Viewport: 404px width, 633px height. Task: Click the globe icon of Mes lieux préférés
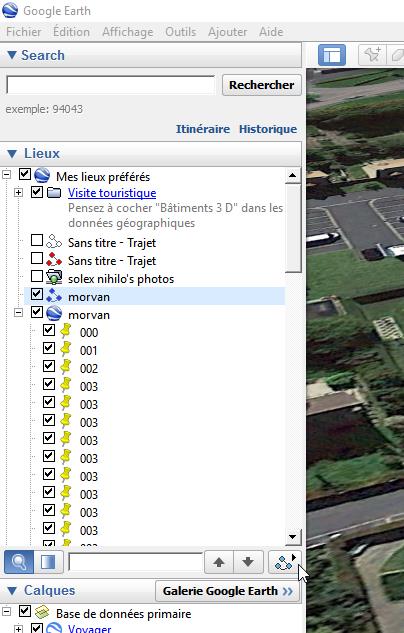[x=42, y=176]
